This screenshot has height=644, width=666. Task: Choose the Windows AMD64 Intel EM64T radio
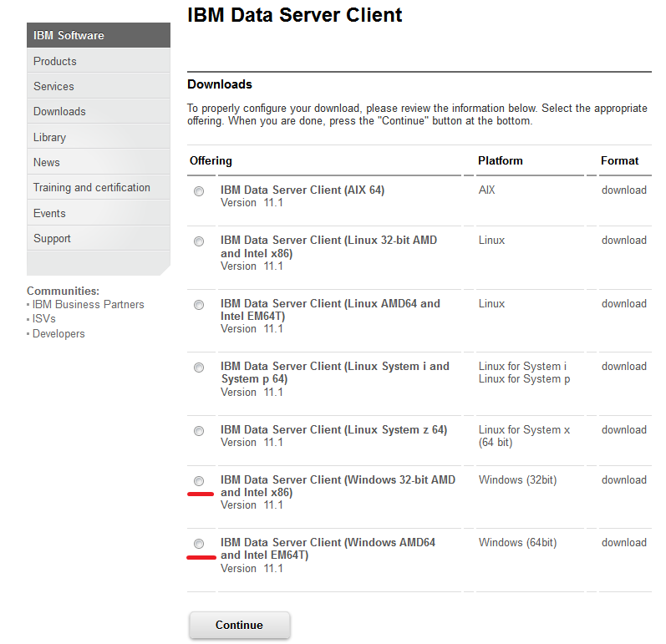(x=199, y=544)
